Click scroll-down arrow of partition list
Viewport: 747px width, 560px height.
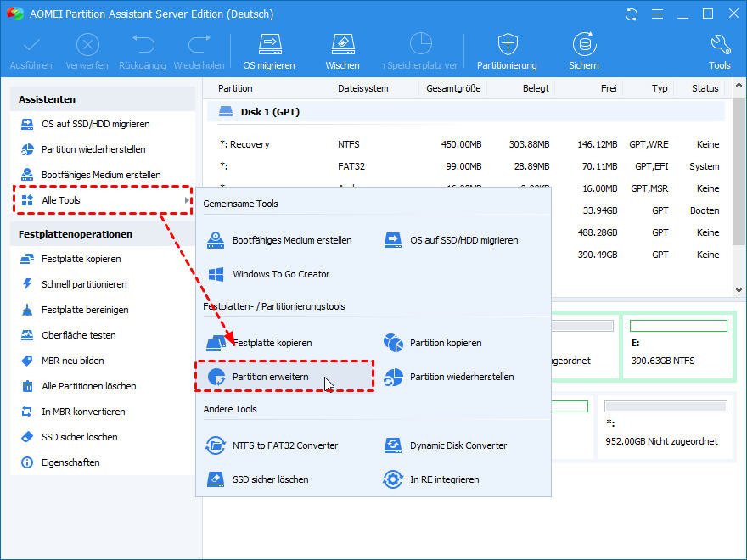[739, 290]
